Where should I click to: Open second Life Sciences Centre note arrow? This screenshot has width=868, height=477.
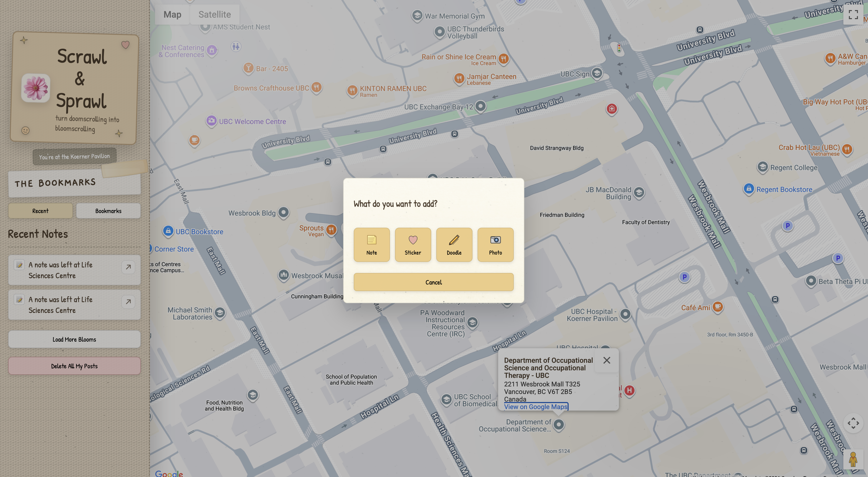pos(128,302)
